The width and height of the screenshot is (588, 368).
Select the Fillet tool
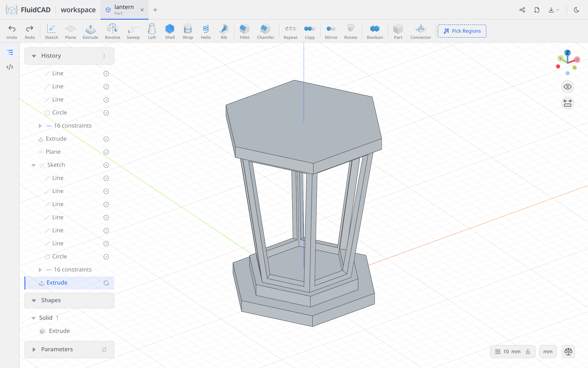click(x=244, y=31)
